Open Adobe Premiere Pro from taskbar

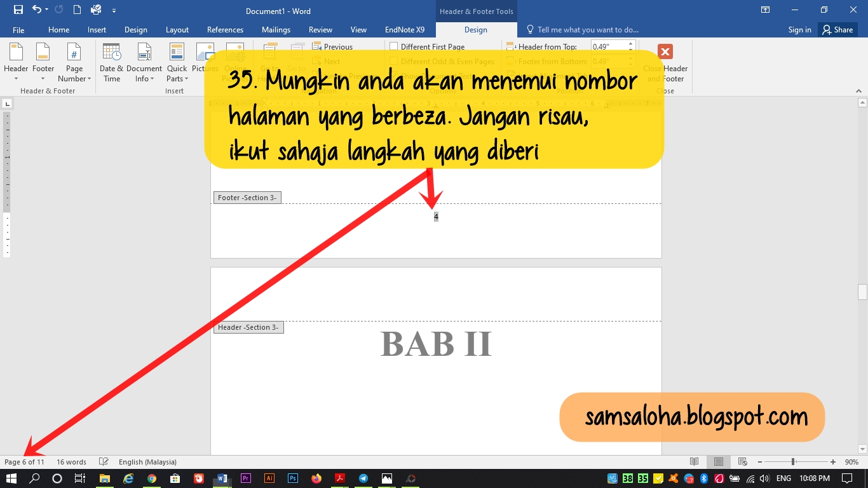pyautogui.click(x=245, y=478)
